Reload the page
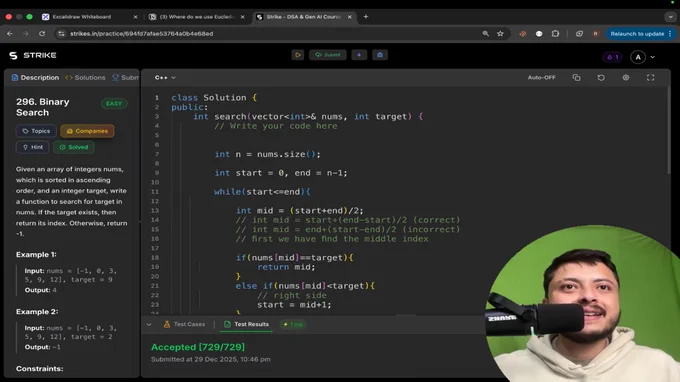The image size is (680, 382). [x=42, y=33]
